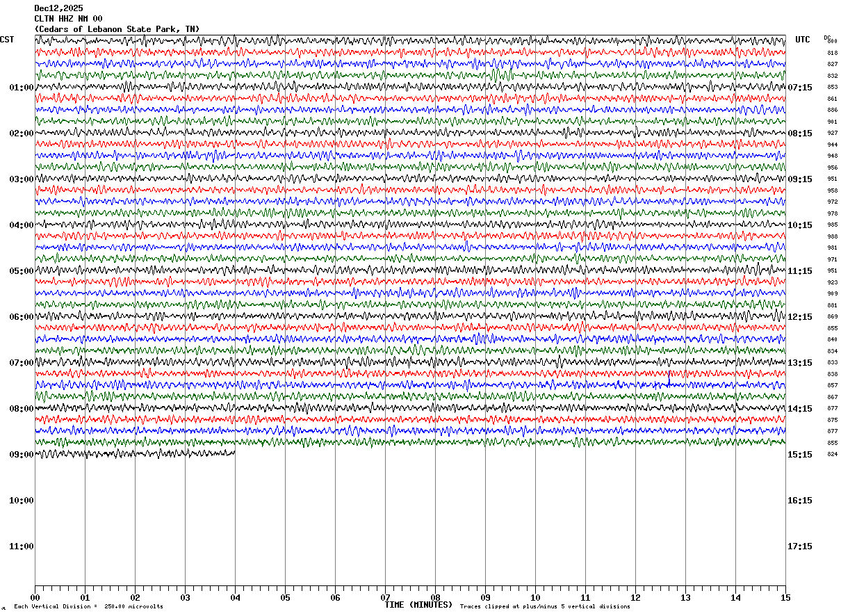Click the "01:00" CST hour label
Image resolution: width=841 pixels, height=616 pixels.
(22, 88)
